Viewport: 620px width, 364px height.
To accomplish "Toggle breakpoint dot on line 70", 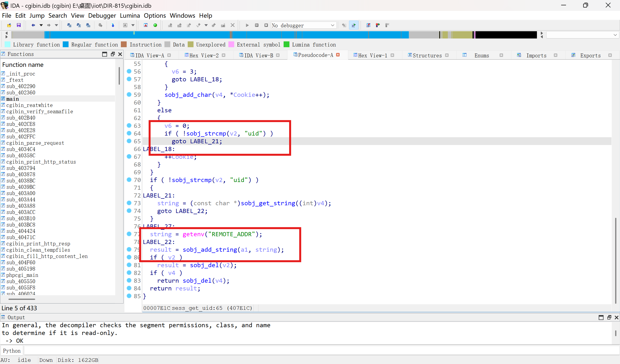I will pyautogui.click(x=129, y=180).
